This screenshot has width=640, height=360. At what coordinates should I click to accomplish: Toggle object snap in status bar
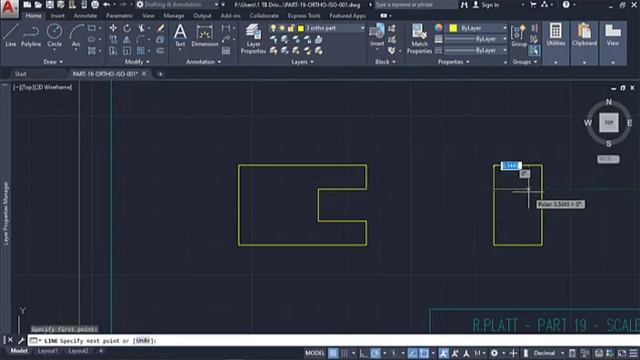(424, 353)
